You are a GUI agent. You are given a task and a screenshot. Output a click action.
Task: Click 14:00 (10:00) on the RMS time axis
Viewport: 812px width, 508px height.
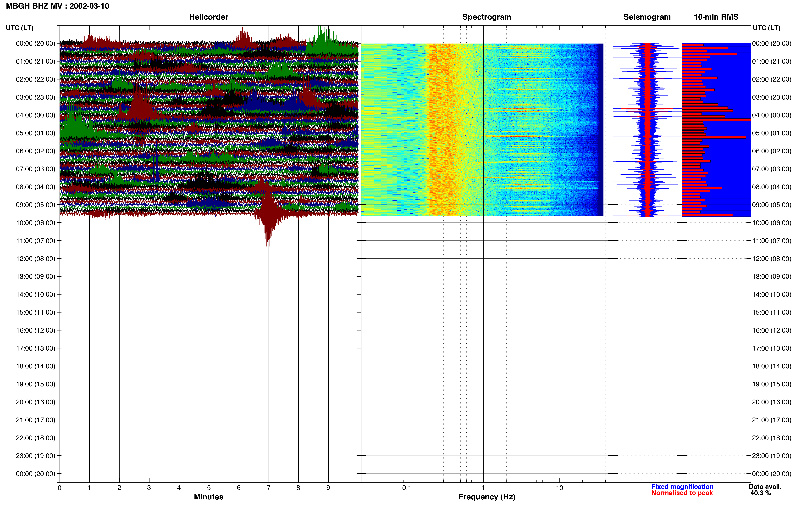(772, 295)
